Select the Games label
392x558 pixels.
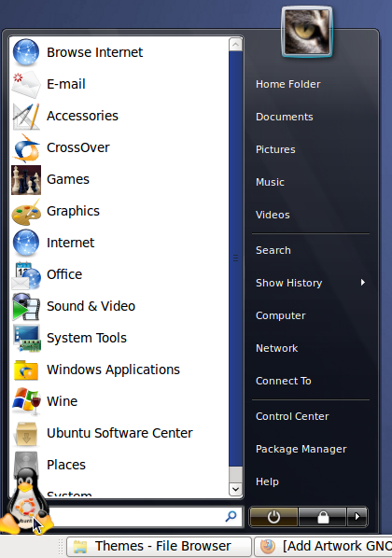click(68, 179)
